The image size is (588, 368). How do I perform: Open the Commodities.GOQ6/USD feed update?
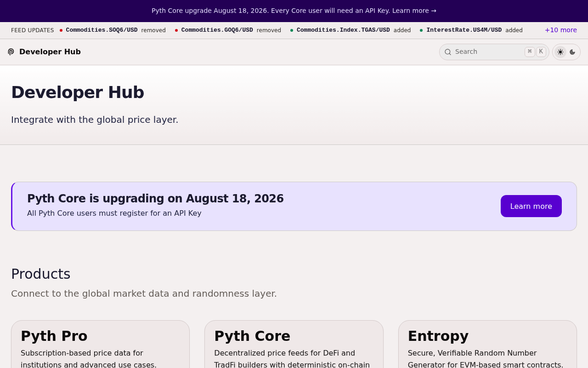pyautogui.click(x=228, y=30)
